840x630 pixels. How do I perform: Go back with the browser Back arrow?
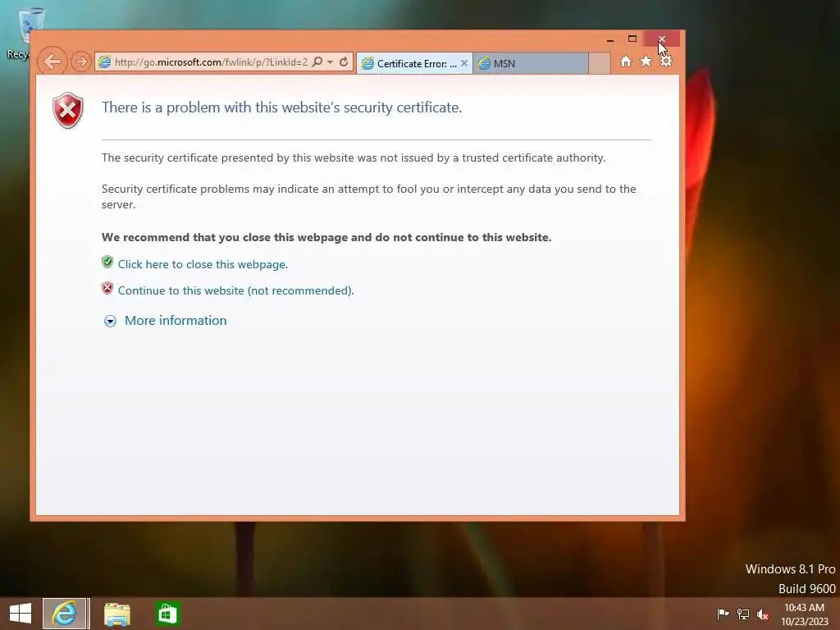(x=52, y=62)
